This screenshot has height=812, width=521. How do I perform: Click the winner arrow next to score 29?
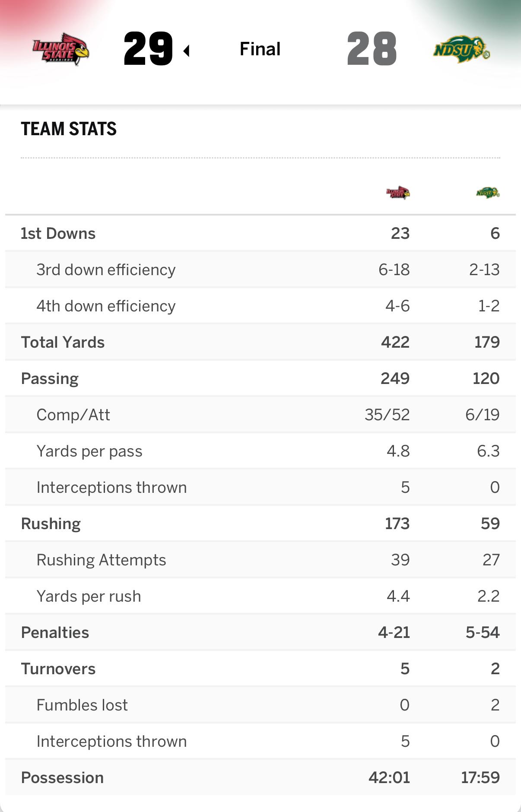coord(187,51)
